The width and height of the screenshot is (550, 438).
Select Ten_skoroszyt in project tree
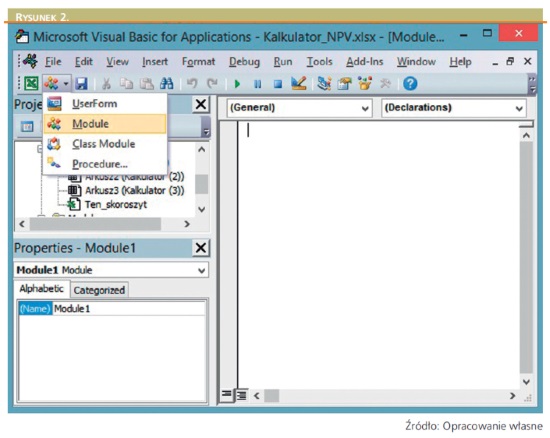[x=116, y=204]
